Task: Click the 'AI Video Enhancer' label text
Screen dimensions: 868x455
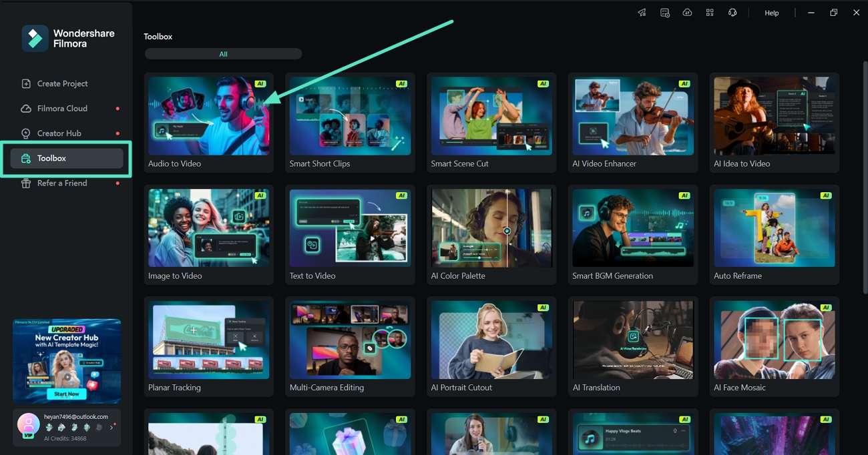Action: click(x=604, y=163)
